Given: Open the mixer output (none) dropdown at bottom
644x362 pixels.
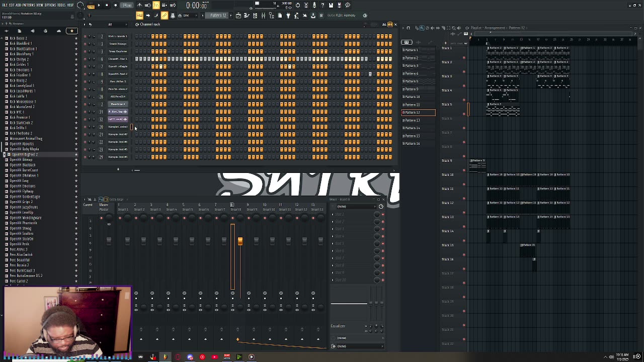Looking at the screenshot, I should click(359, 346).
